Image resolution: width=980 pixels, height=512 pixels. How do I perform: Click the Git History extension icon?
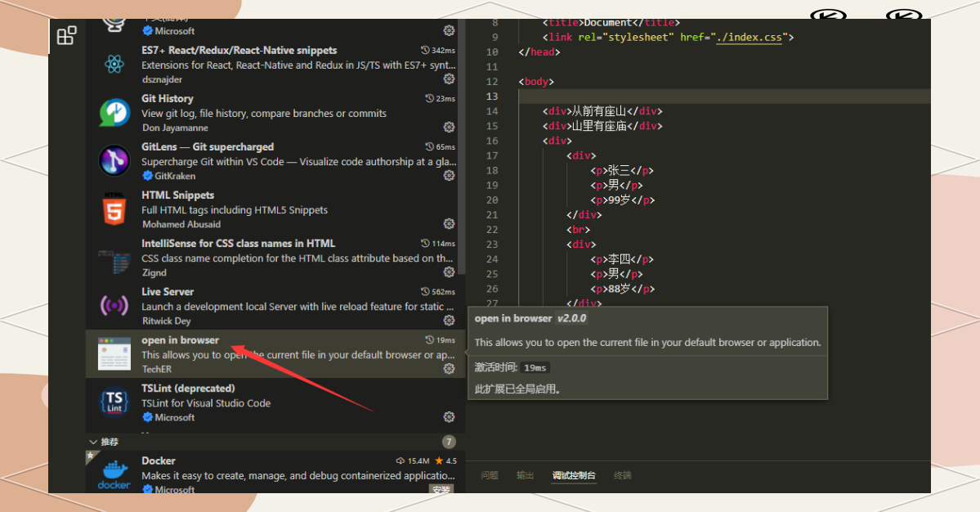point(114,113)
